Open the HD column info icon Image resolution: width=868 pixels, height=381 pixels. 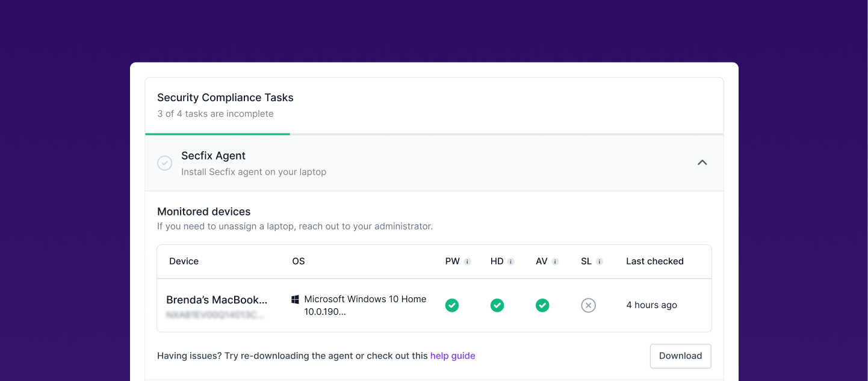(510, 262)
